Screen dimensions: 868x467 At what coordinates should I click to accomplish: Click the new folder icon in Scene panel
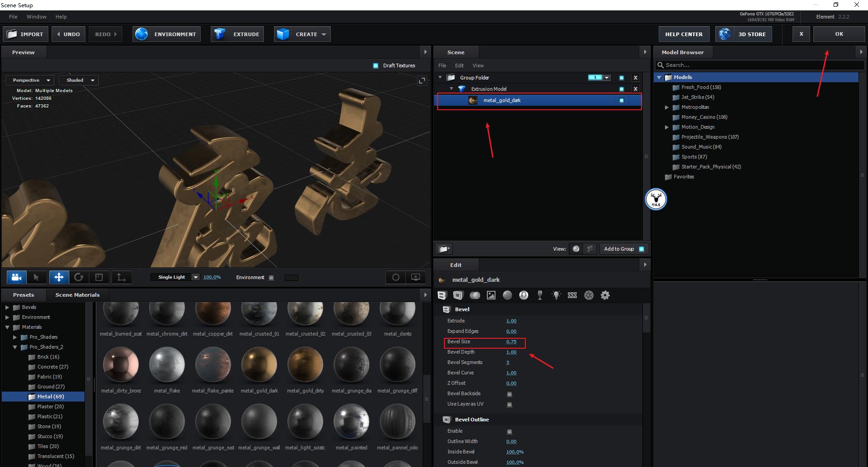[x=443, y=249]
